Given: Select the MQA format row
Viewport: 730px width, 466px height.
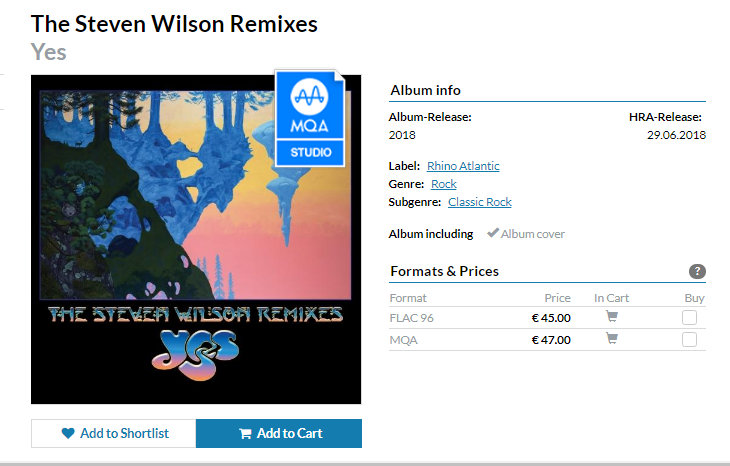Looking at the screenshot, I should (x=548, y=339).
